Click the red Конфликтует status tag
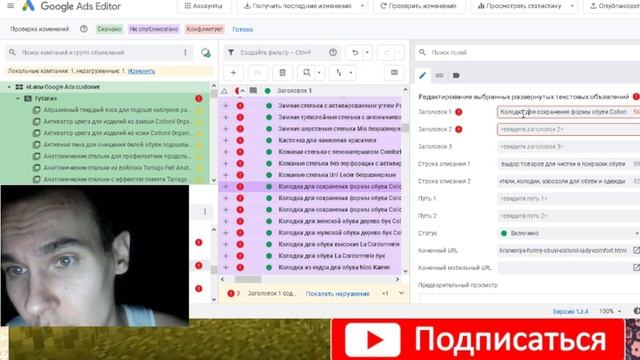This screenshot has height=360, width=640. (x=205, y=29)
